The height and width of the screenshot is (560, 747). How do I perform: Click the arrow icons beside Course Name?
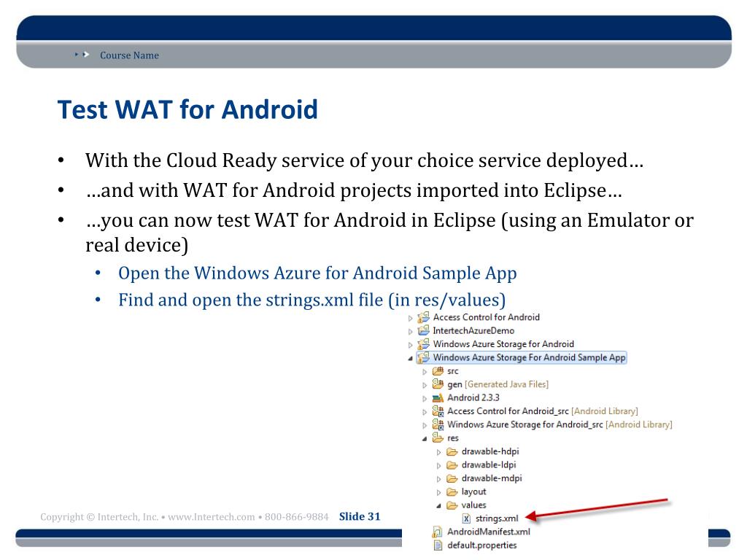82,55
